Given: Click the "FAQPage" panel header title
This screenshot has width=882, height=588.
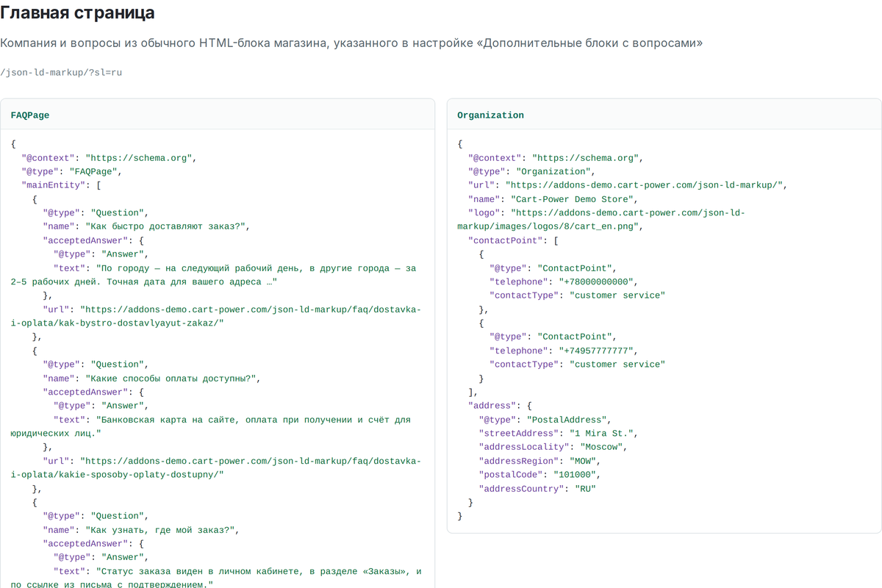Looking at the screenshot, I should (x=30, y=115).
